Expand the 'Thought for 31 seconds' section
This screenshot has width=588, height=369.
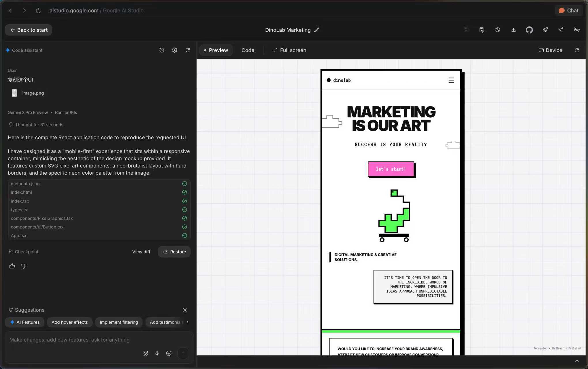[x=39, y=125]
